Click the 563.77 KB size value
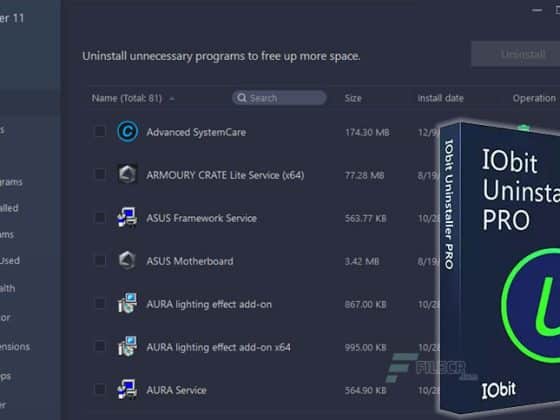Image resolution: width=560 pixels, height=420 pixels. [x=366, y=218]
